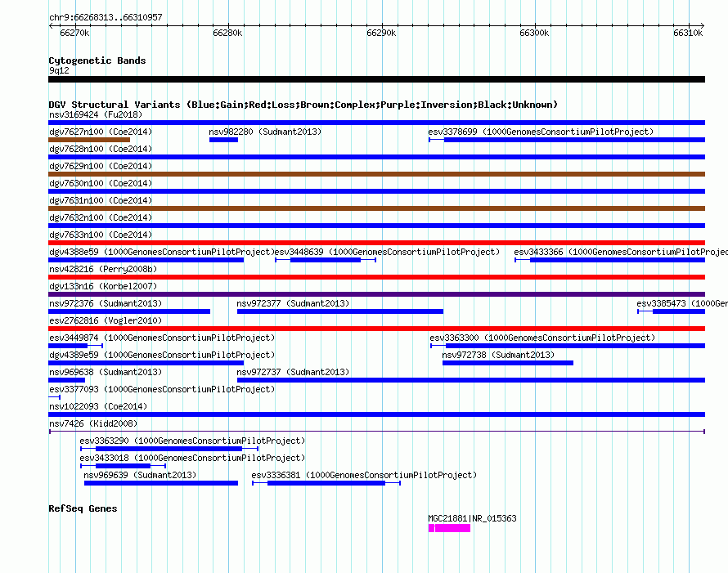Select the nsv972738 (Sudmant2013) blue bar

click(x=508, y=363)
